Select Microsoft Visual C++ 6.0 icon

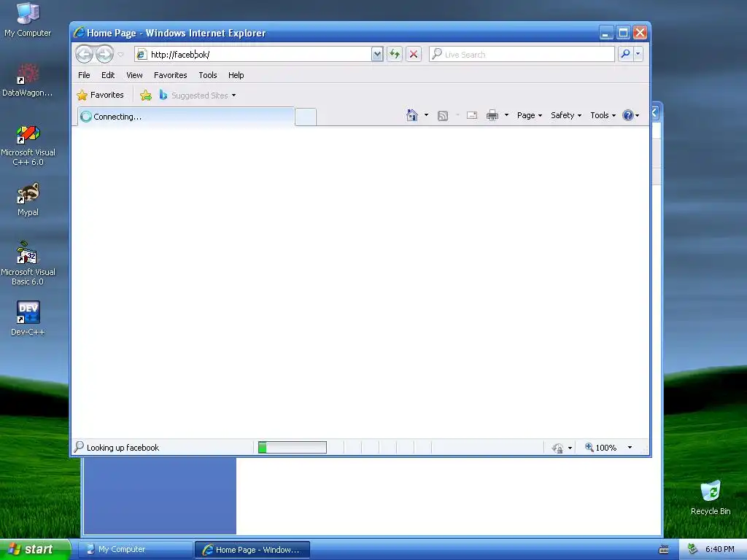pyautogui.click(x=28, y=145)
